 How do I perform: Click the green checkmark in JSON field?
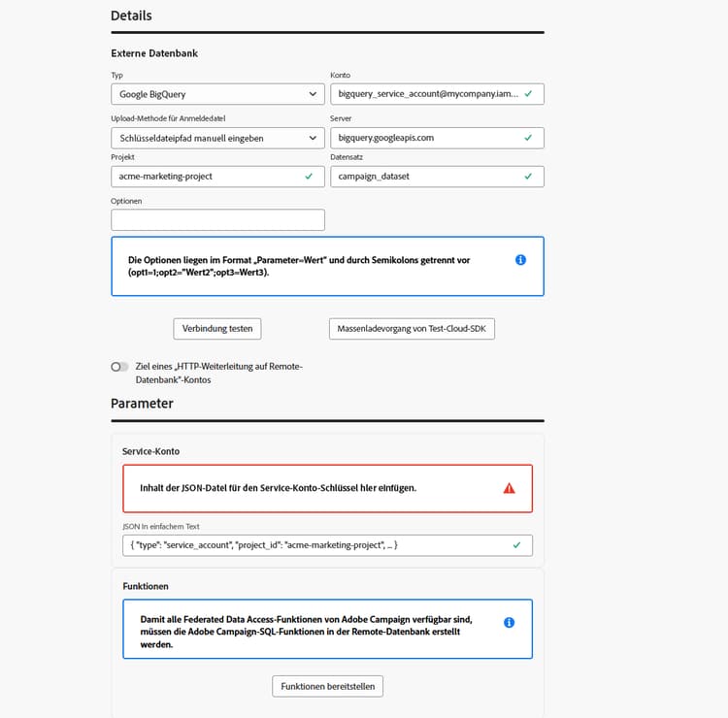click(516, 545)
